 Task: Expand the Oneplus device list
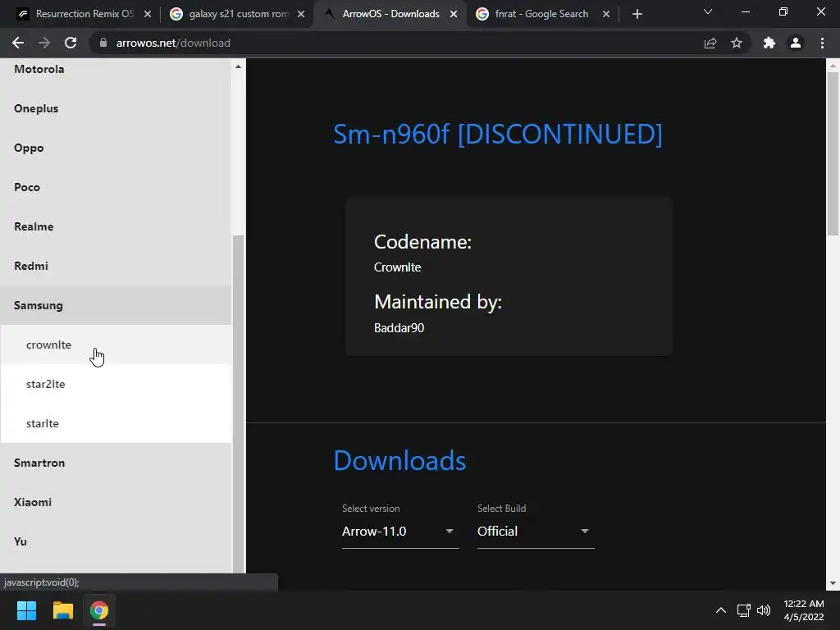point(116,108)
